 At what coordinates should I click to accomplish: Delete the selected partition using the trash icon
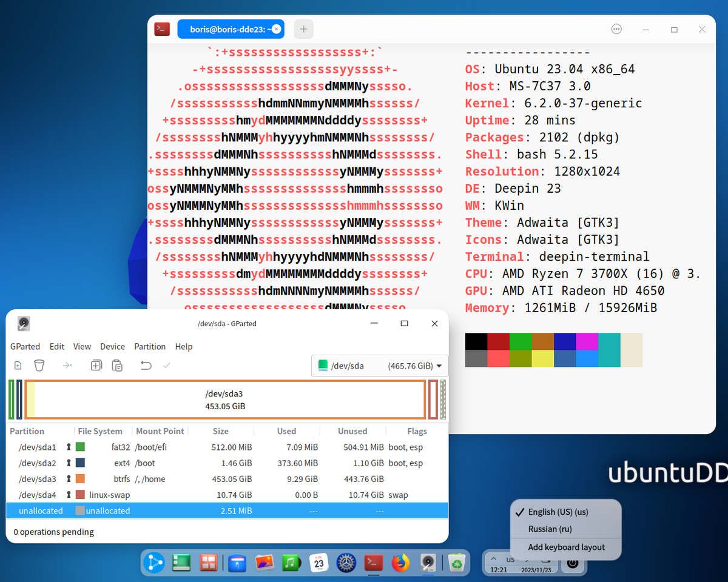pos(39,366)
